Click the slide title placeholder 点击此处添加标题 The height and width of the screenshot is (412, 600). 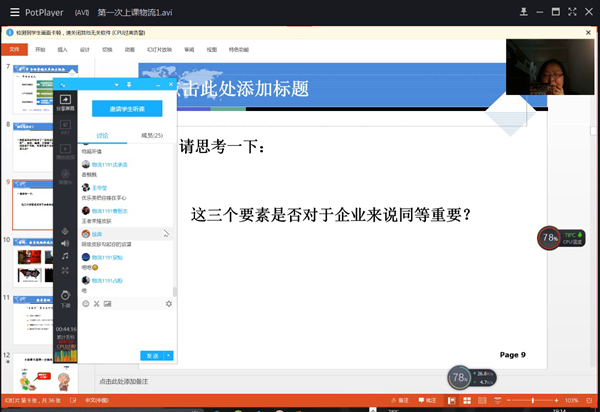(243, 89)
